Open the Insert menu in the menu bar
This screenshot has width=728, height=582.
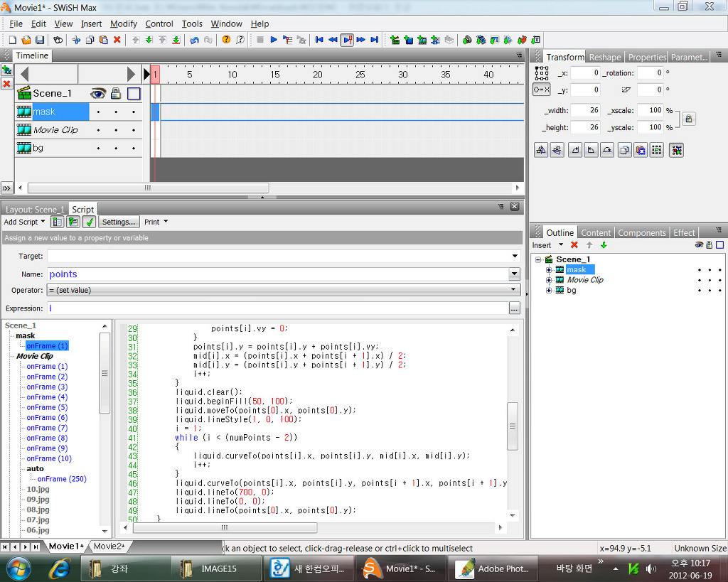(x=91, y=23)
